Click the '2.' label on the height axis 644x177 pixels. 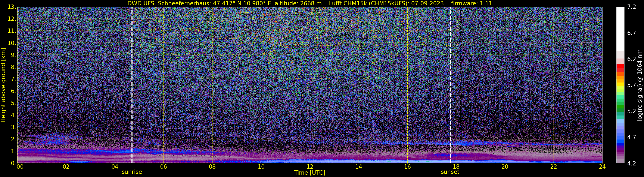(x=13, y=139)
